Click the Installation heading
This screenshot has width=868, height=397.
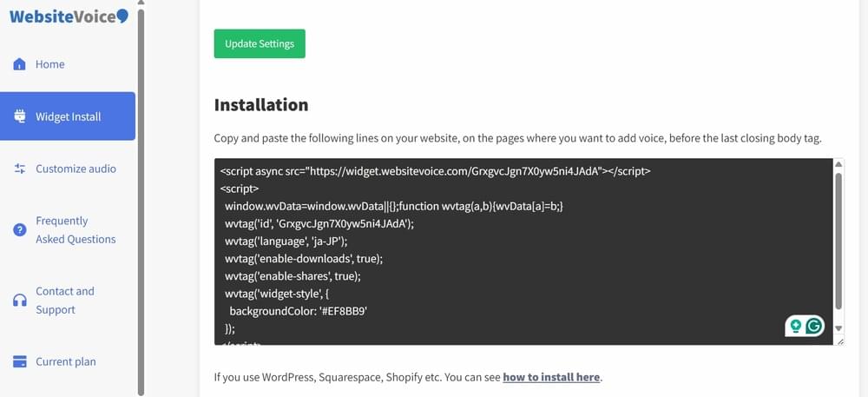(x=261, y=104)
